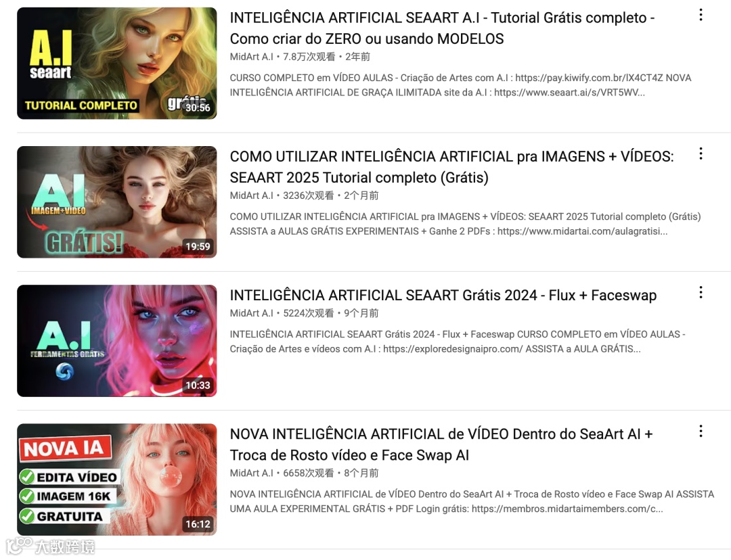The width and height of the screenshot is (731, 560).
Task: Open the FERRAMENTAS GRÁTIS pink-haired thumbnail
Action: pyautogui.click(x=117, y=341)
